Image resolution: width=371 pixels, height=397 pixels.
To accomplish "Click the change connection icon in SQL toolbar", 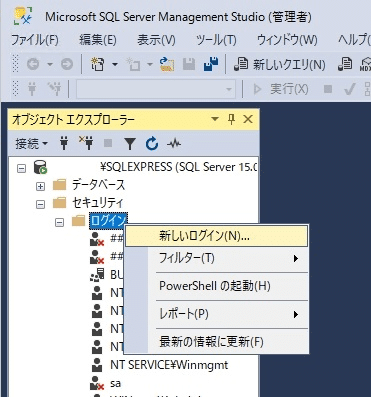I will pos(54,89).
